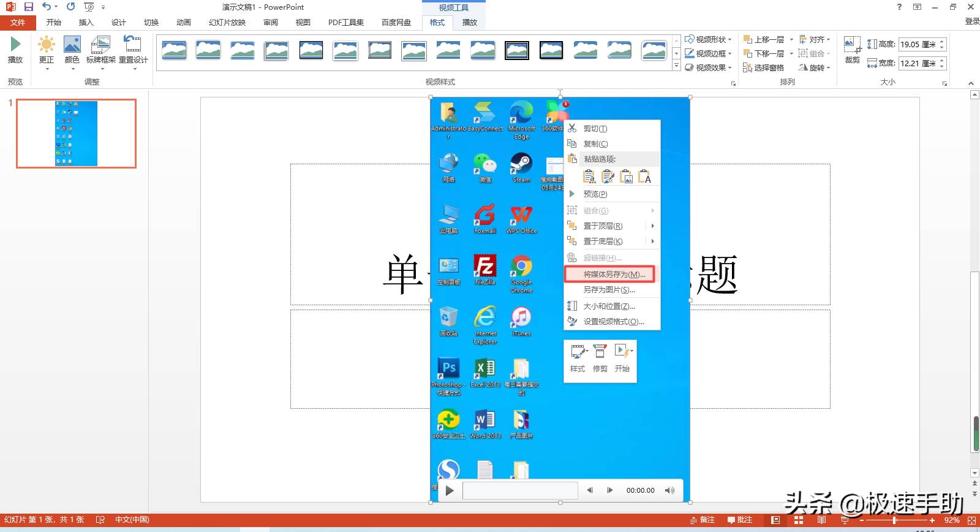Open the 置于顶层 submenu arrow

click(653, 226)
